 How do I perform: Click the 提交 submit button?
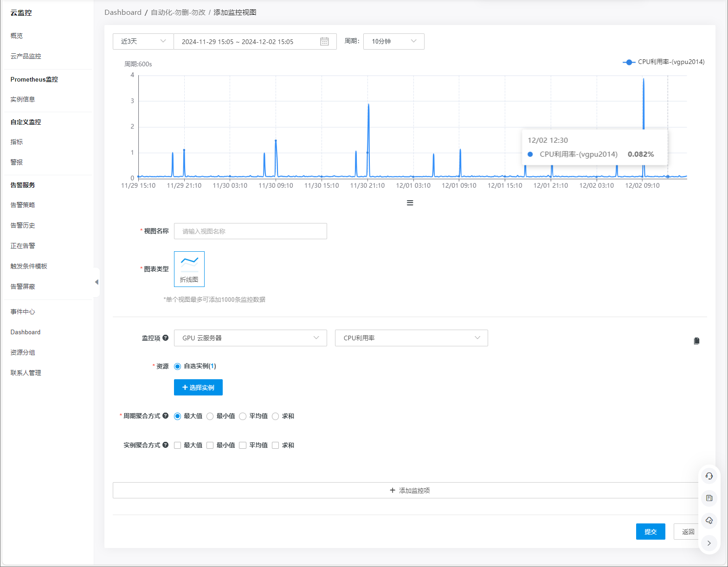click(x=650, y=532)
